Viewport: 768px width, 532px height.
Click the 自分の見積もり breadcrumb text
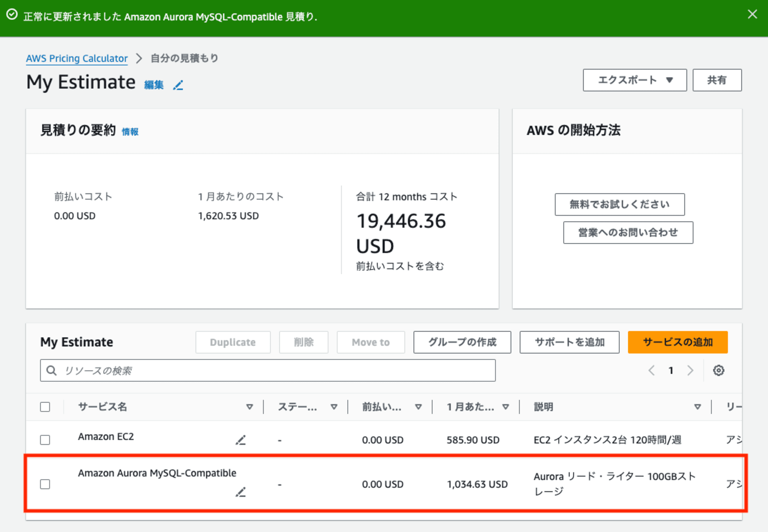184,58
